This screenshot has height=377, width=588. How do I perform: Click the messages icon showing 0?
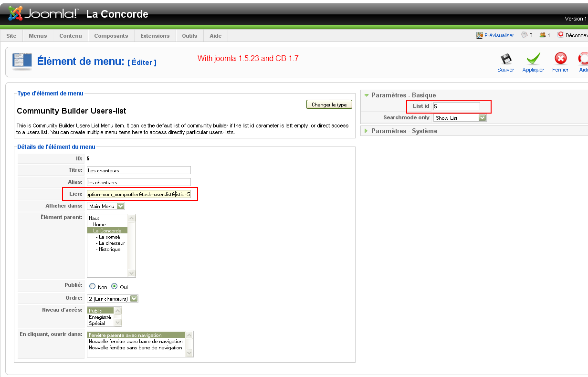click(524, 35)
